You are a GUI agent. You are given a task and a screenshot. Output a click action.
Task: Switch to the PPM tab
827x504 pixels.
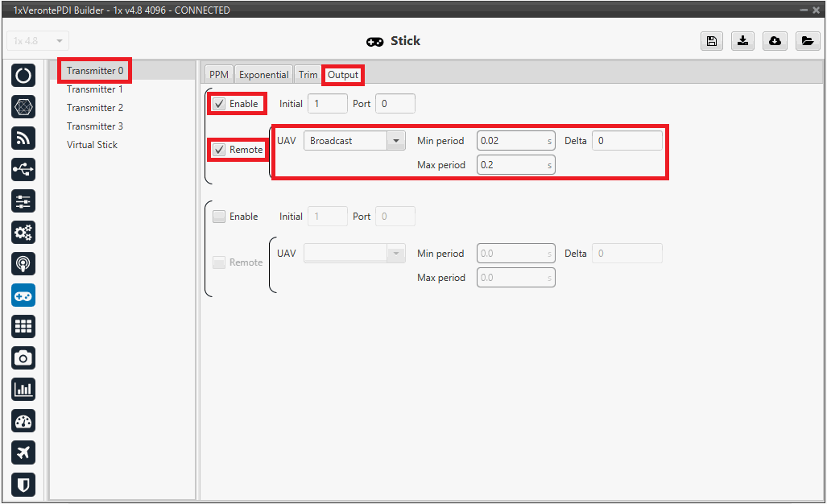(x=218, y=75)
